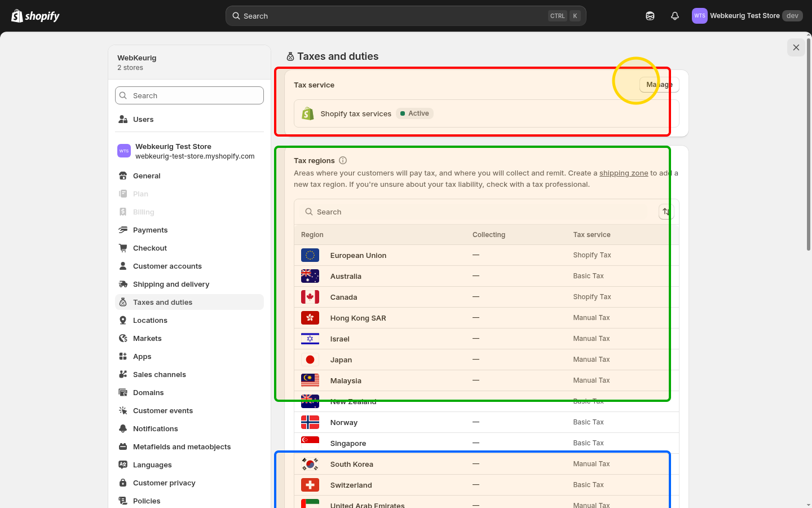Click the Taxes and duties sidebar icon
The image size is (812, 508).
coord(123,302)
